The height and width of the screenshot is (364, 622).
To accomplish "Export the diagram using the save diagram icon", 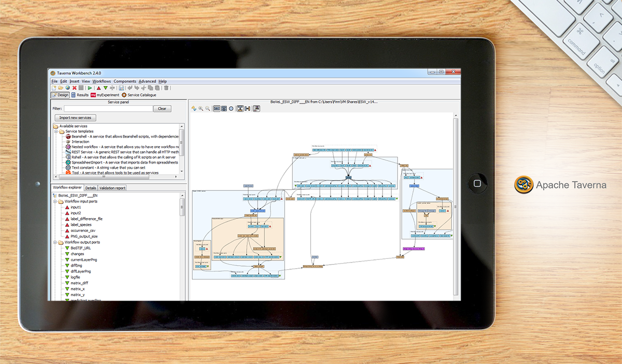I will pyautogui.click(x=257, y=108).
